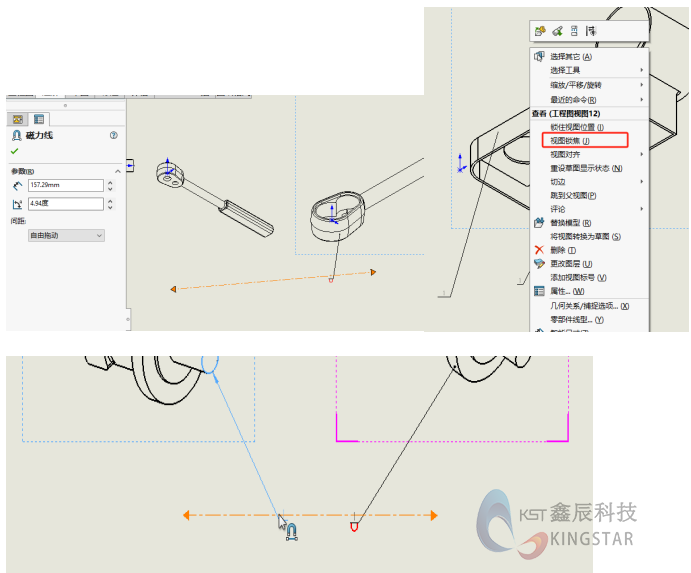The height and width of the screenshot is (573, 691).
Task: Expand the 缩放/平移/旋转 submenu arrow
Action: coord(642,85)
